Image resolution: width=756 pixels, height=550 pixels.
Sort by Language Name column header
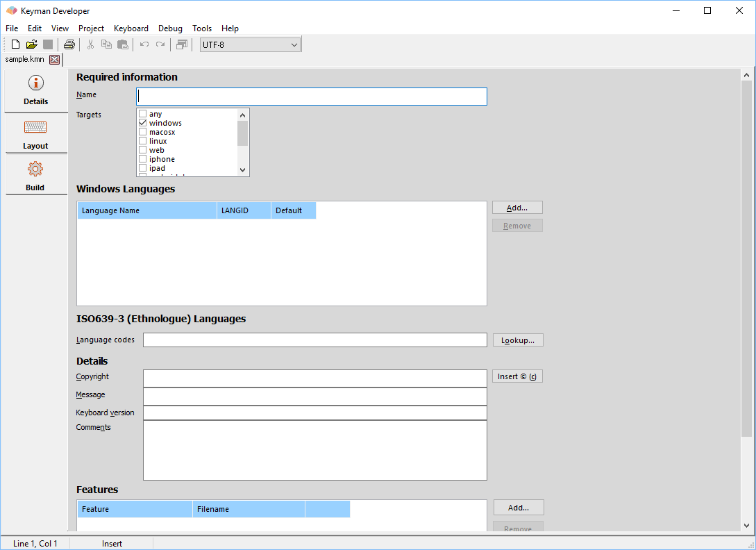tap(147, 210)
